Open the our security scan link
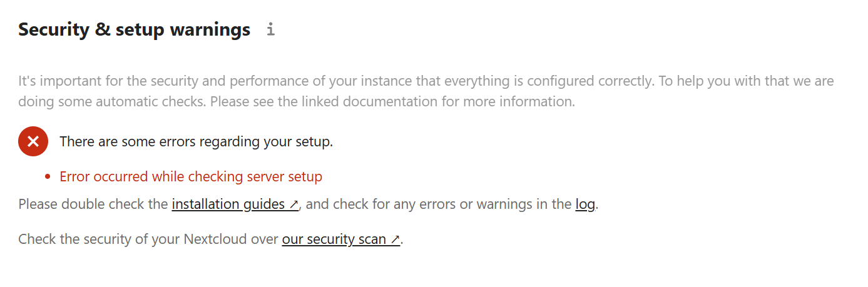 (x=341, y=239)
